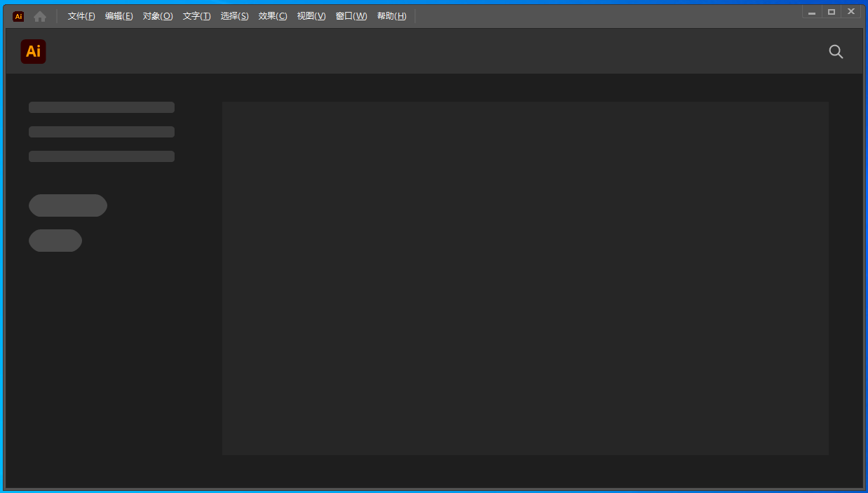Open the 视图(V) menu
The image size is (868, 493).
tap(311, 16)
